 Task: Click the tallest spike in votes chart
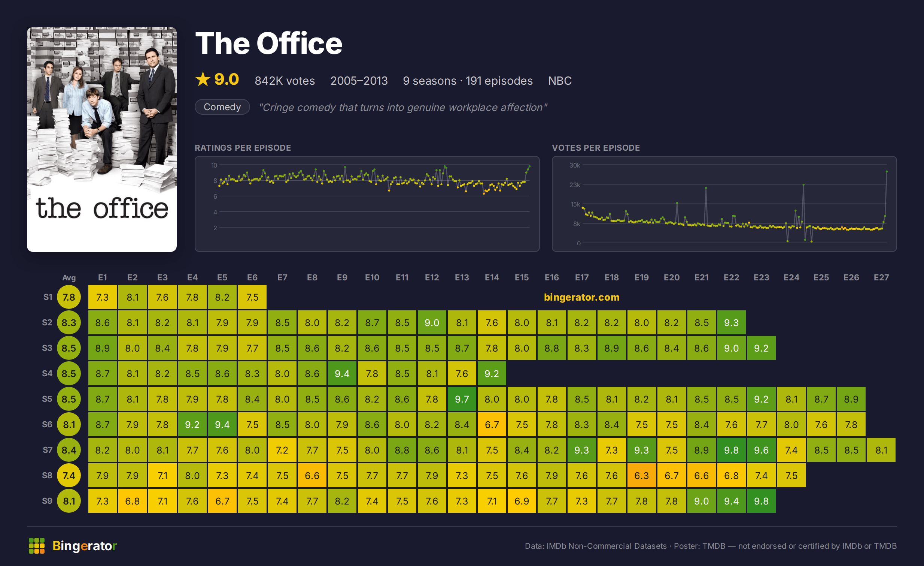887,172
